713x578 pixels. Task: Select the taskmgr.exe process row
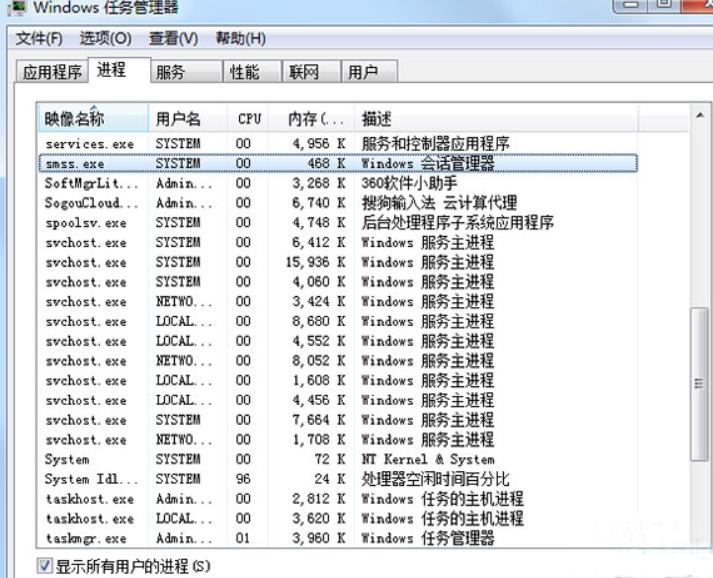click(338, 538)
